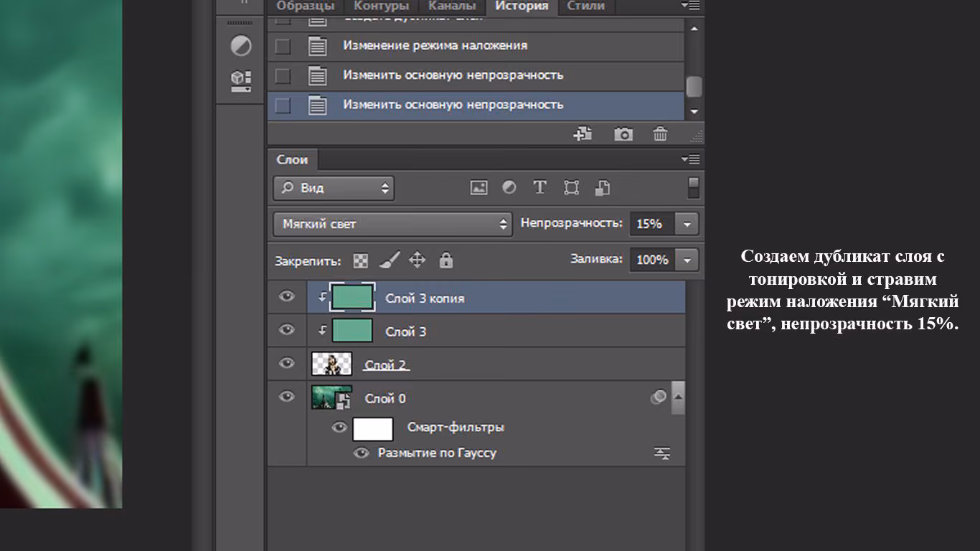980x551 pixels.
Task: Filter layers by smart objects icon
Action: [603, 188]
